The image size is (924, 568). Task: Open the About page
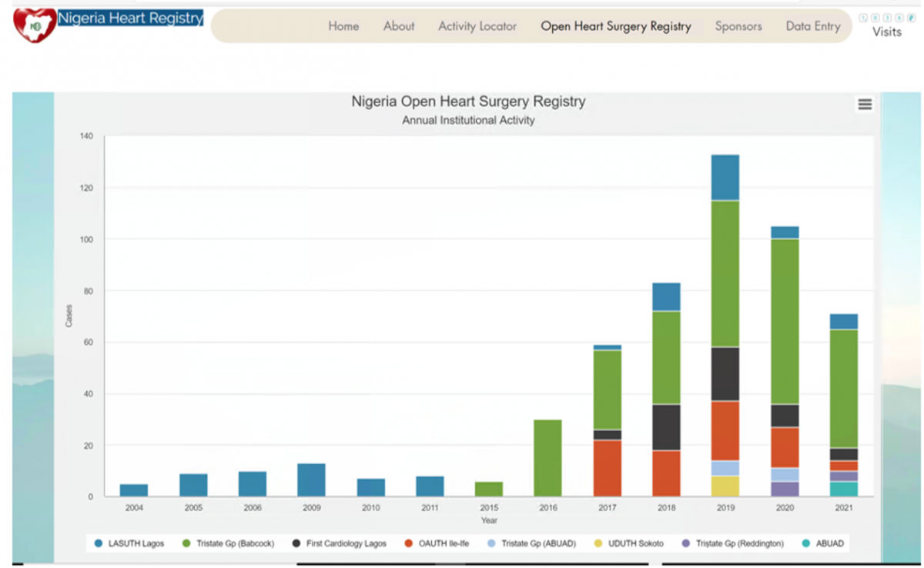pos(399,26)
